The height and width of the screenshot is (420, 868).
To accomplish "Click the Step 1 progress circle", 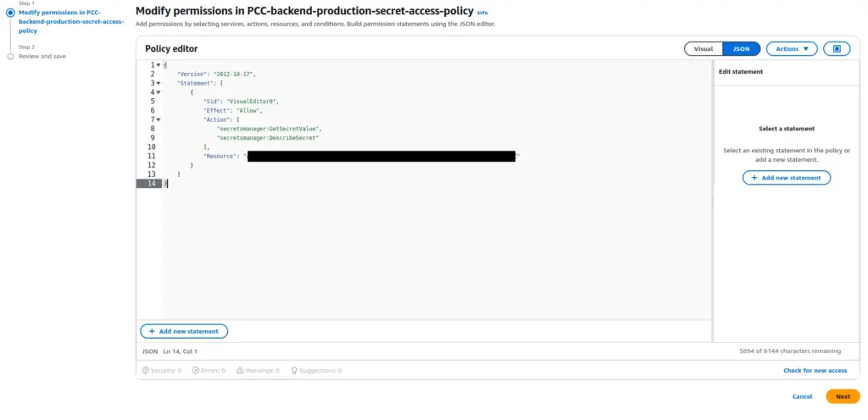I will coord(10,13).
